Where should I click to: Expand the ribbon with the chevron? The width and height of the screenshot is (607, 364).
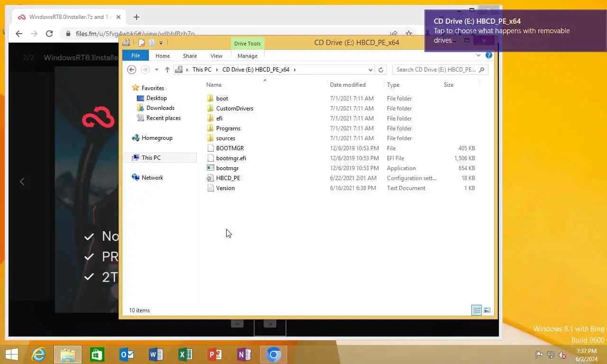478,55
